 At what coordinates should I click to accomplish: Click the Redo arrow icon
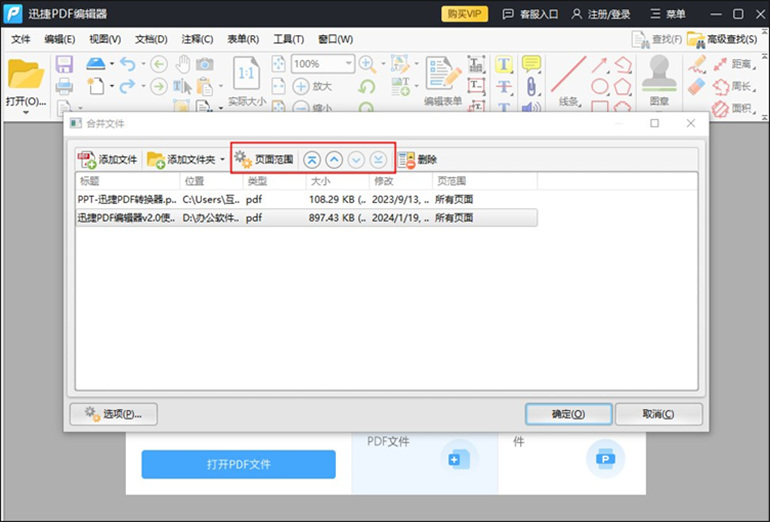point(128,86)
